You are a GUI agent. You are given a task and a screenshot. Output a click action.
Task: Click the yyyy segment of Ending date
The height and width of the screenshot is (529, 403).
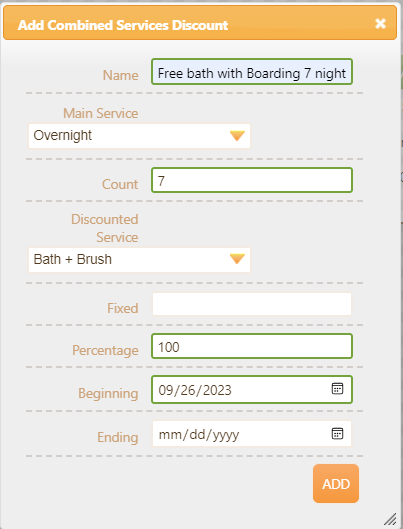point(226,435)
